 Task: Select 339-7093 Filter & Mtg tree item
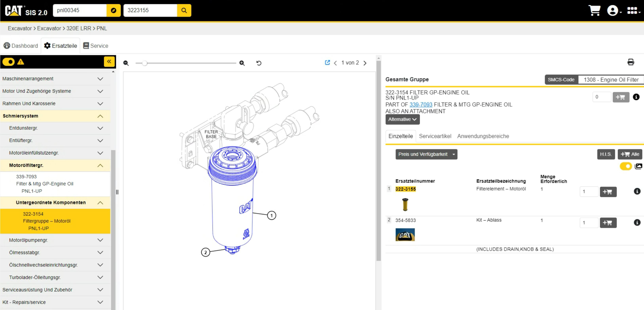(x=55, y=184)
